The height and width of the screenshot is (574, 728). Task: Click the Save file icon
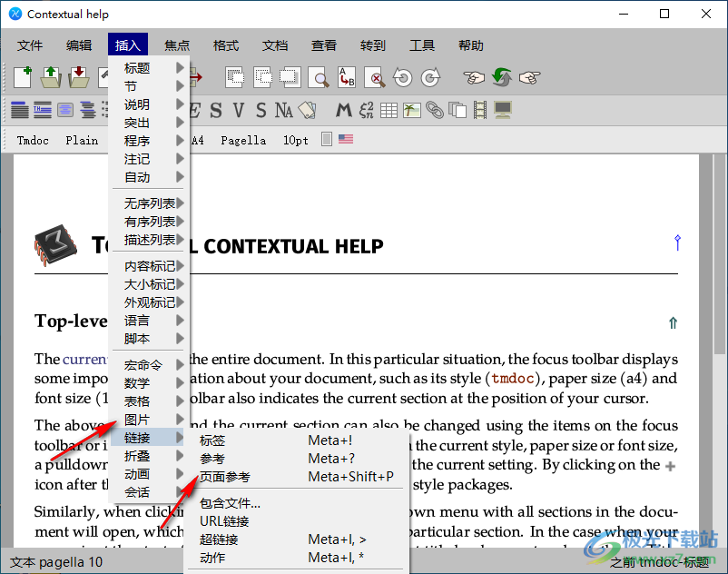click(x=79, y=77)
